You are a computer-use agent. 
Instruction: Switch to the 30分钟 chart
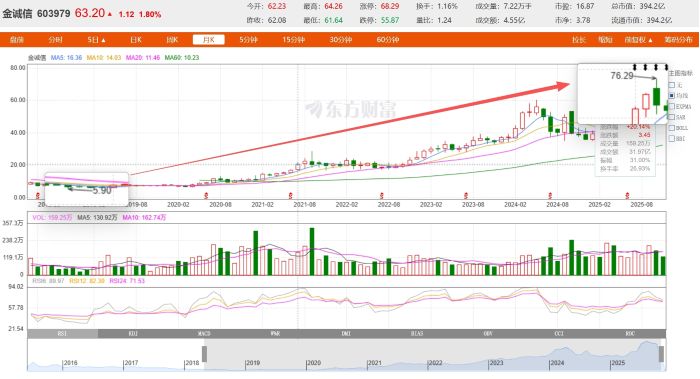pos(341,40)
